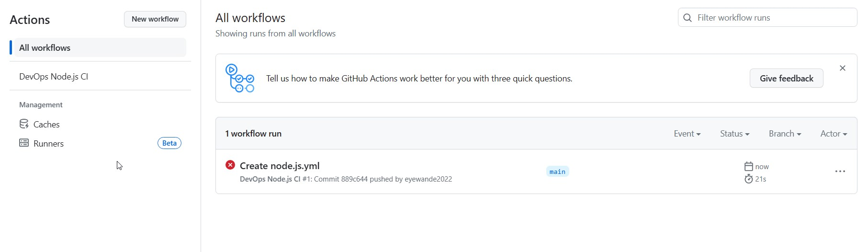Focus the Filter workflow runs field
Viewport: 868px width, 252px height.
773,18
